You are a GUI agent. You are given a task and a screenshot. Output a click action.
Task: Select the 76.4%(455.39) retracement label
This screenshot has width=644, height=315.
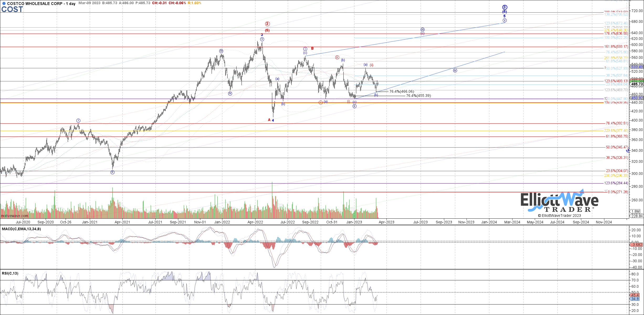418,96
